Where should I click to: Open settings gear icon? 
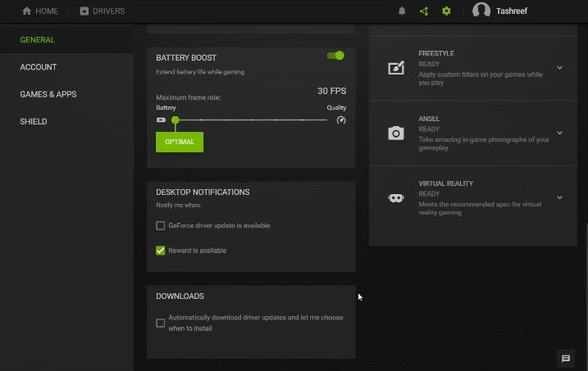pos(446,11)
